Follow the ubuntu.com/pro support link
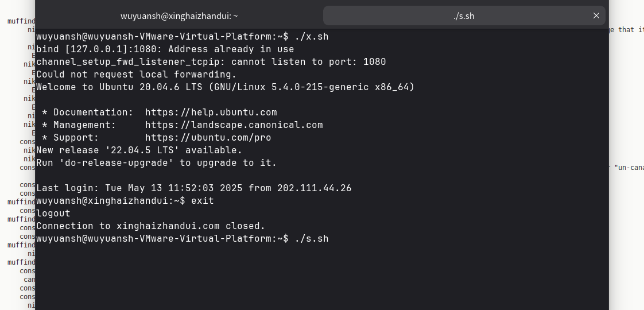 tap(208, 138)
